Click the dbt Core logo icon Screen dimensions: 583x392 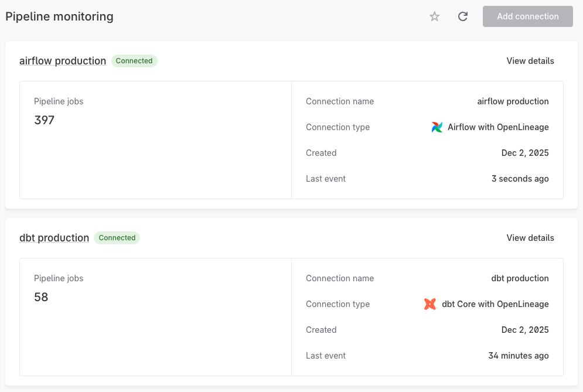pyautogui.click(x=429, y=304)
